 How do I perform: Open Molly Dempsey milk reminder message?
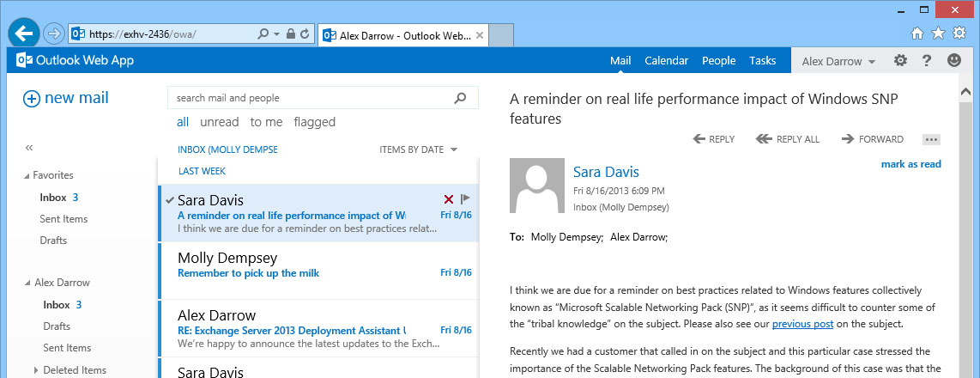pyautogui.click(x=319, y=271)
